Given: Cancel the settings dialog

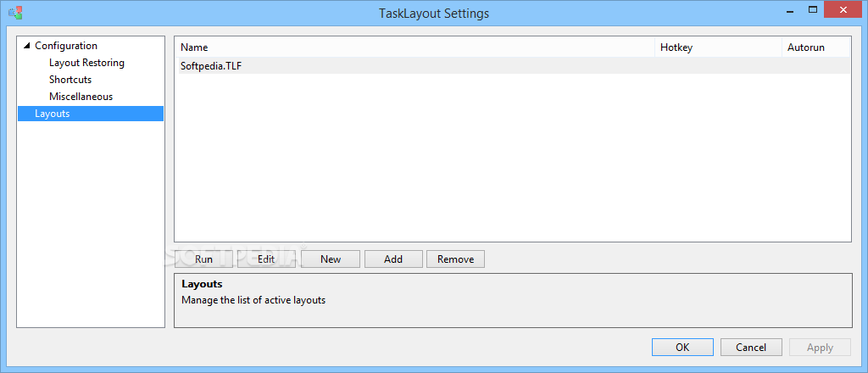Looking at the screenshot, I should coord(751,347).
